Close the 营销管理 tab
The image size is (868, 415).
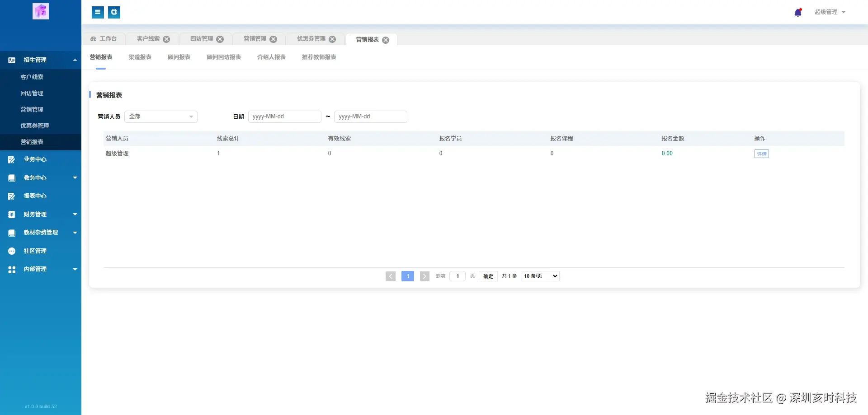[x=273, y=39]
